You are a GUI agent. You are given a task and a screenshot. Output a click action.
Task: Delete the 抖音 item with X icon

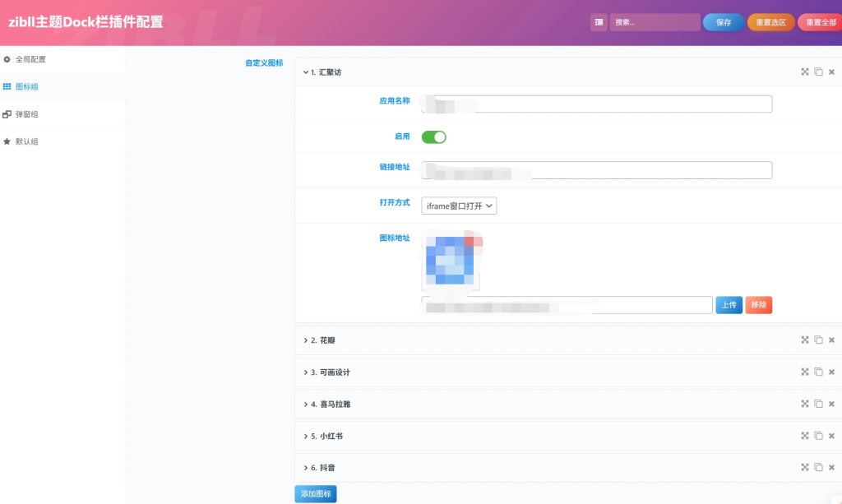pyautogui.click(x=831, y=468)
